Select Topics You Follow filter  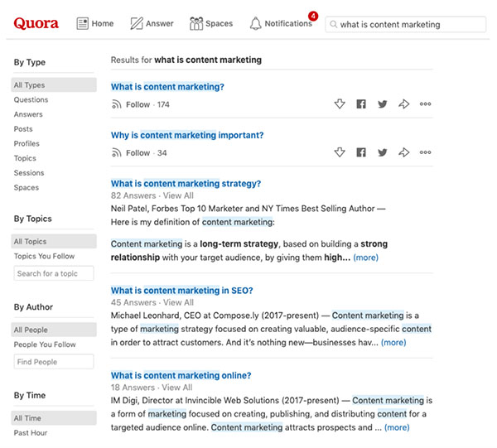45,256
